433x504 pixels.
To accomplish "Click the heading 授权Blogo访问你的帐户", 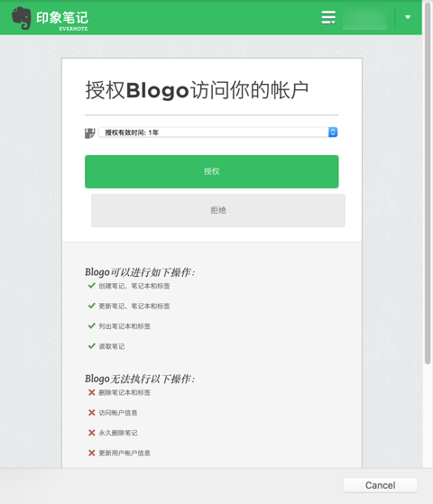I will (197, 90).
